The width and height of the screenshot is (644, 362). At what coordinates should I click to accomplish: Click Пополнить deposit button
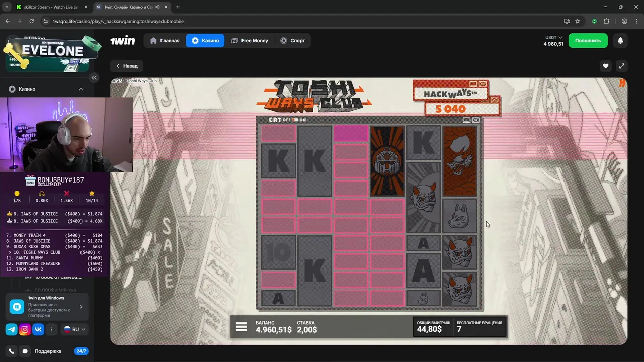(588, 41)
